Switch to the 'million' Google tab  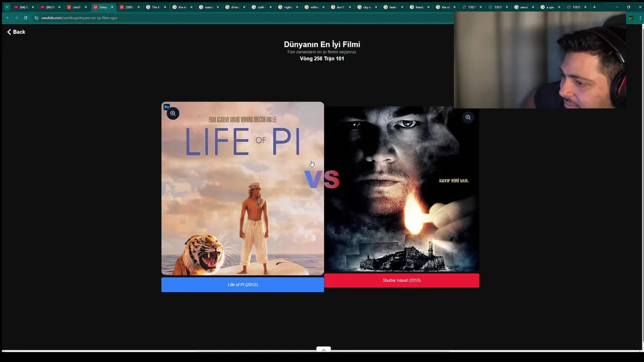[x=313, y=7]
